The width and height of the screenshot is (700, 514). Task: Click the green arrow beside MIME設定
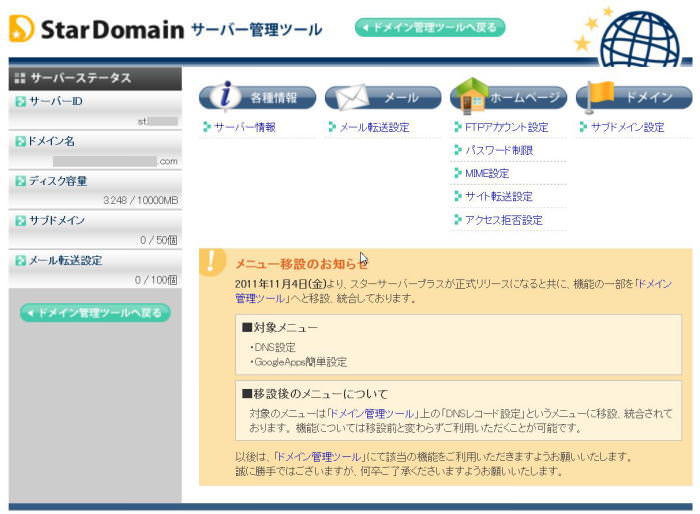[x=457, y=173]
